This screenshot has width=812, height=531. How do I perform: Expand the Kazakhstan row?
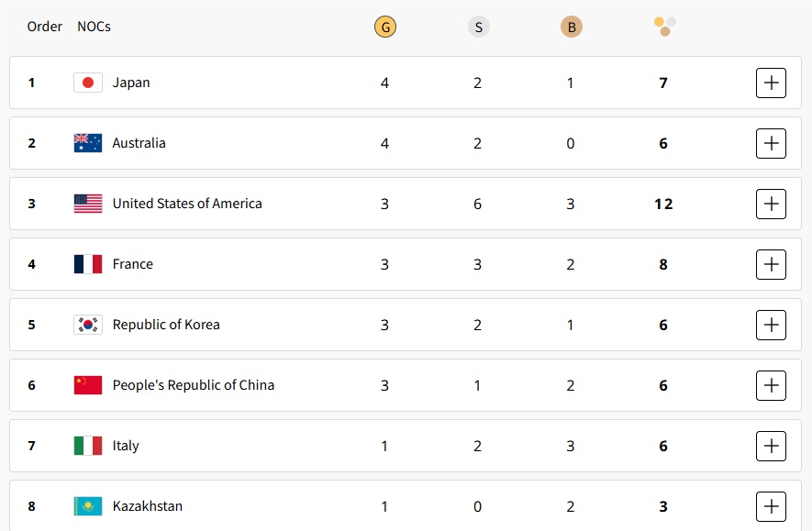coord(771,506)
